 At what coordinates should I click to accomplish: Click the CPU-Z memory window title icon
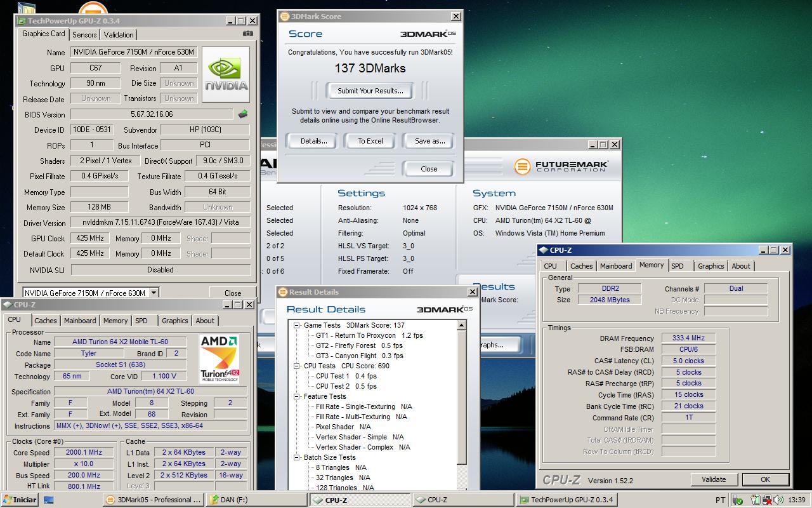point(544,250)
